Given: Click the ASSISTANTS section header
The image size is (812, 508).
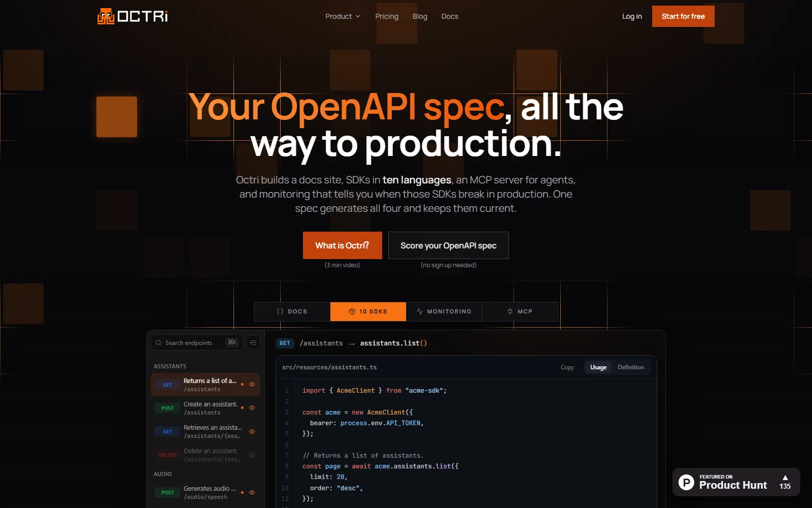Looking at the screenshot, I should pos(170,366).
